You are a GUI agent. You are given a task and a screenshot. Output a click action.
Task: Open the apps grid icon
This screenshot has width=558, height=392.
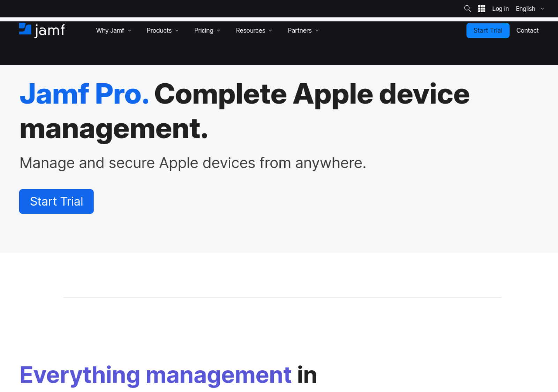(x=482, y=9)
